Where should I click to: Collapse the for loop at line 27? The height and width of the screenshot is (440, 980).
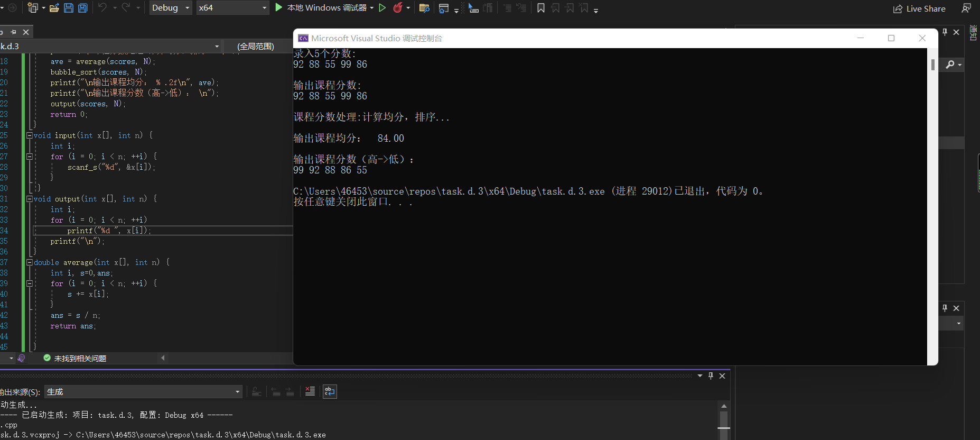click(30, 157)
